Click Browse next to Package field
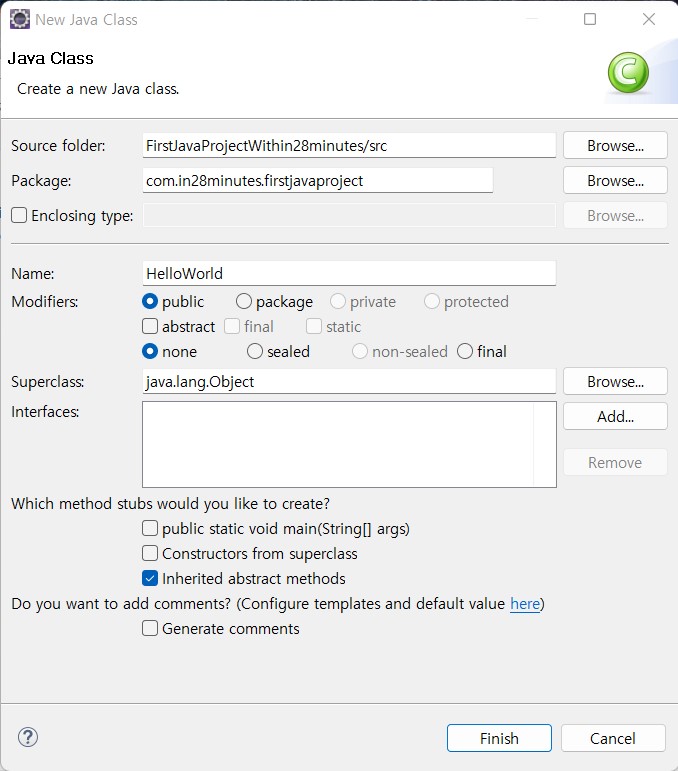The width and height of the screenshot is (678, 771). 614,181
